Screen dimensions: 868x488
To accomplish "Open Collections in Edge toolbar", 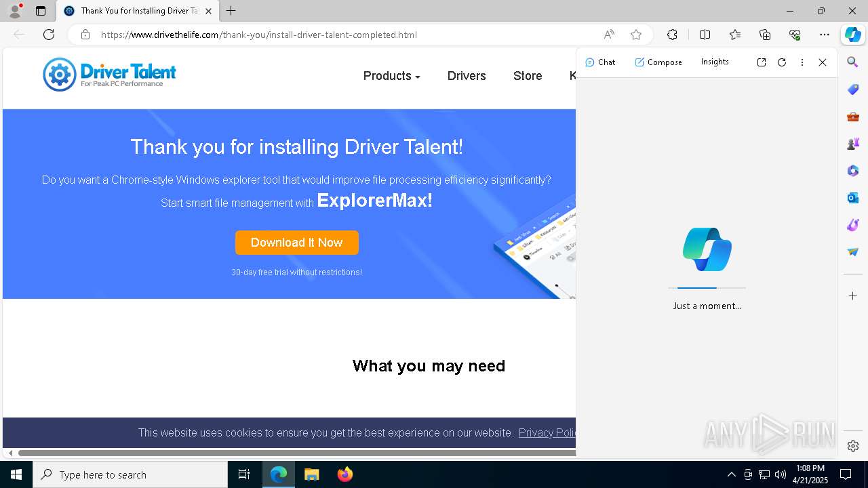I will [x=765, y=35].
